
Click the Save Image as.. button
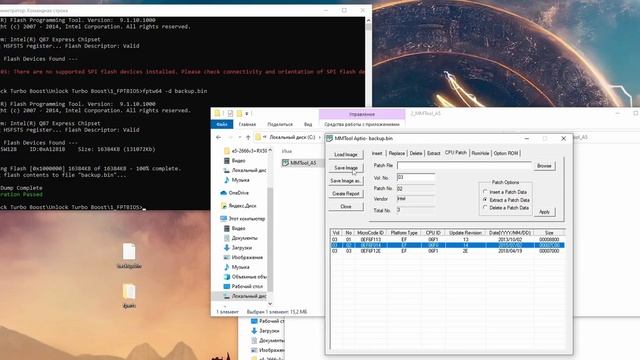click(x=346, y=181)
